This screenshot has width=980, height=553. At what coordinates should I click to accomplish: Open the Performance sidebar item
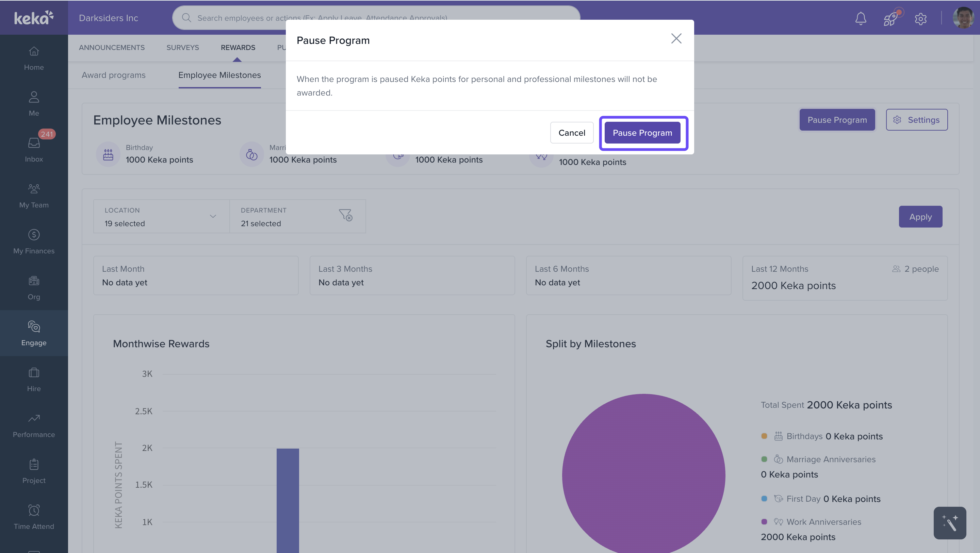click(34, 425)
